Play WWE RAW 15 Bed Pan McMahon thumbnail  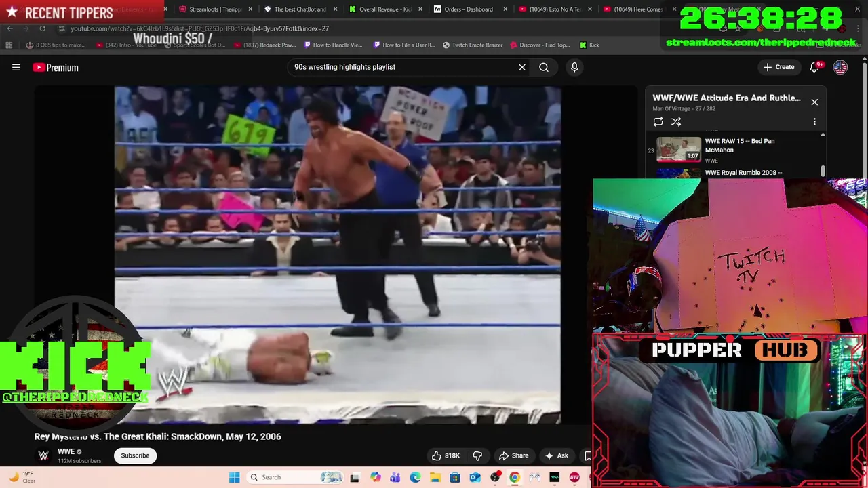[x=679, y=149]
